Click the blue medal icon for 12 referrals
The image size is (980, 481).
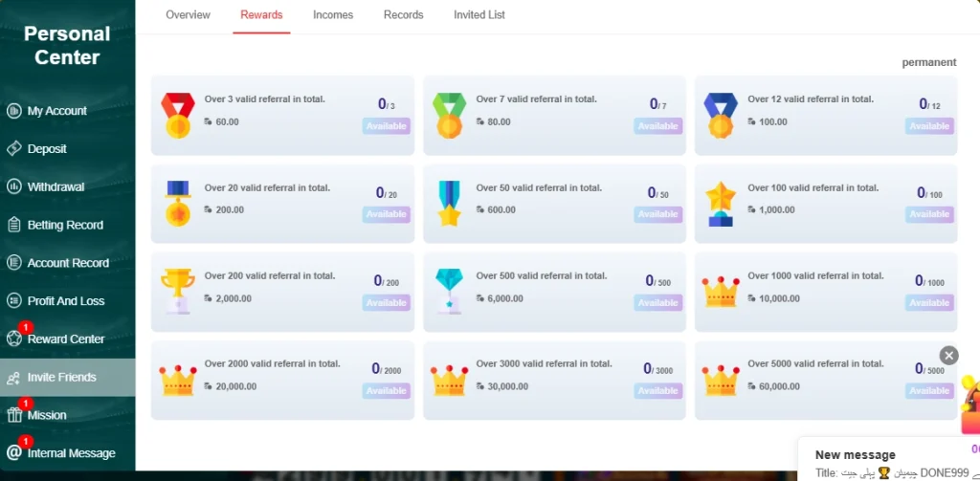click(x=721, y=115)
